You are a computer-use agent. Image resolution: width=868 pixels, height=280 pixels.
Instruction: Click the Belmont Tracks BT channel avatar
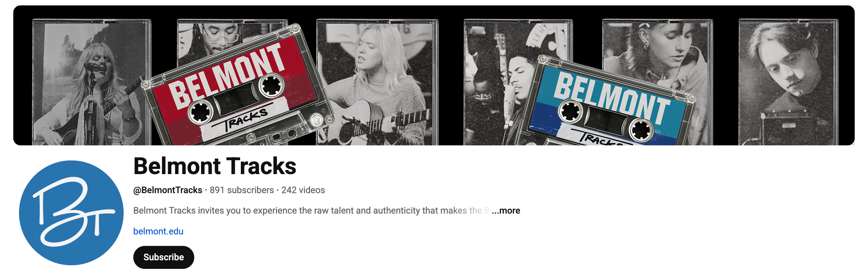coord(71,213)
